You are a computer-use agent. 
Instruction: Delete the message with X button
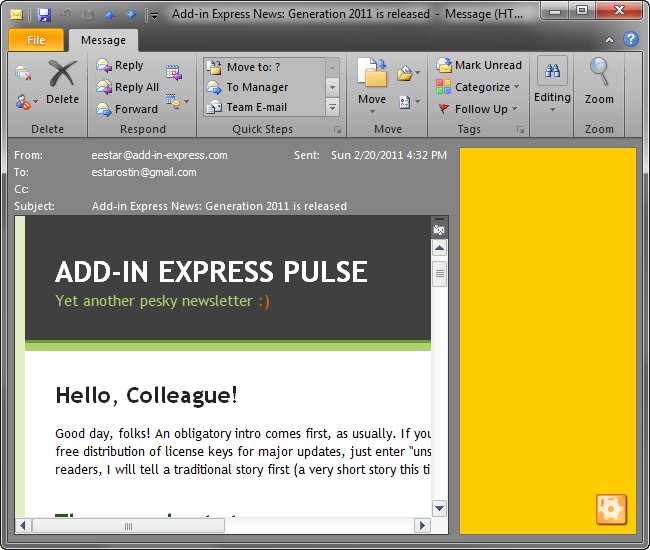[x=62, y=82]
